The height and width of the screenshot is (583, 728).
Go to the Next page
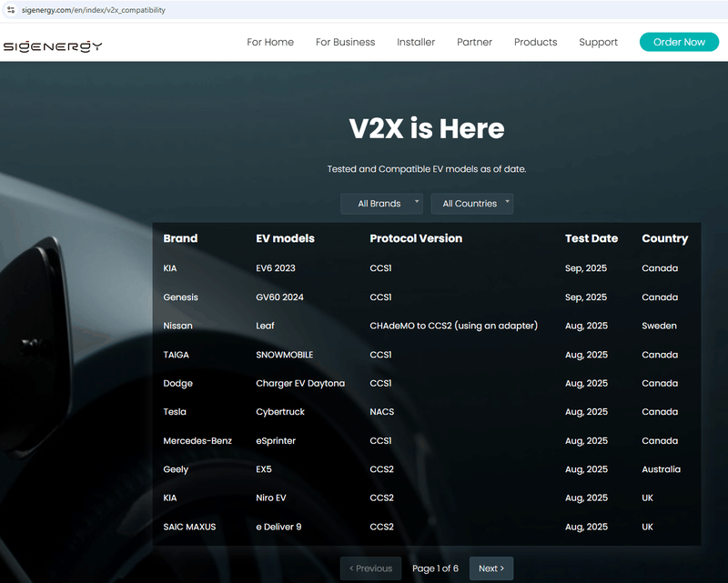tap(491, 568)
